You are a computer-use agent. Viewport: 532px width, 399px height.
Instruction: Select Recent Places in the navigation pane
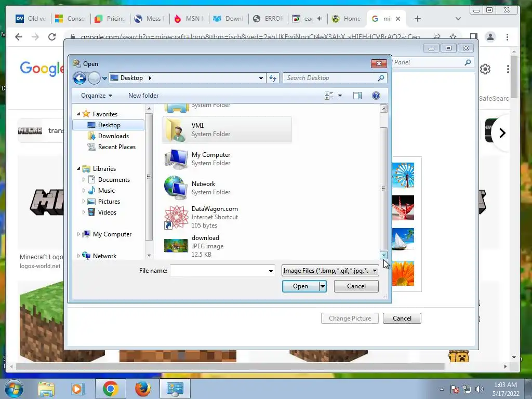click(116, 147)
